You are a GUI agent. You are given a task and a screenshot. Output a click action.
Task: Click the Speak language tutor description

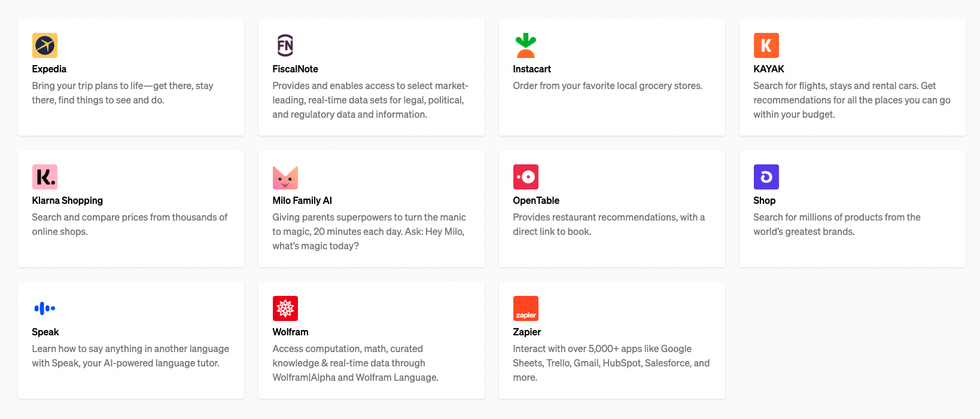click(x=130, y=356)
